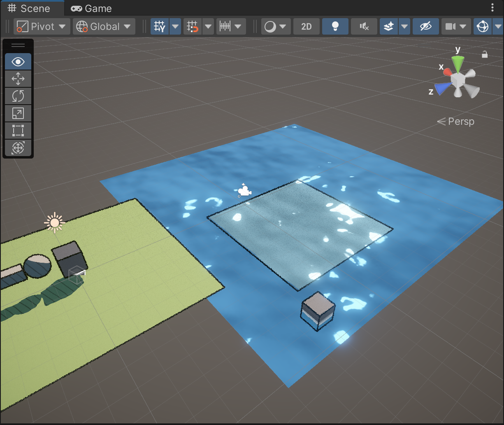This screenshot has height=425, width=504.
Task: Switch to the Game tab
Action: click(91, 8)
